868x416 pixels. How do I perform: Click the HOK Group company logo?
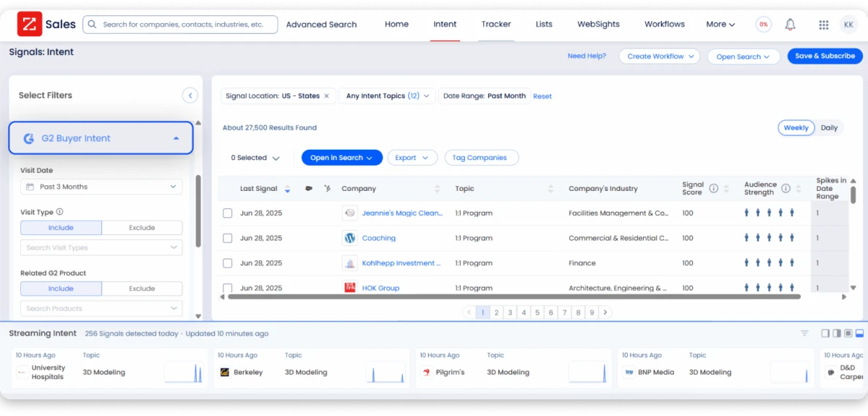[x=350, y=288]
